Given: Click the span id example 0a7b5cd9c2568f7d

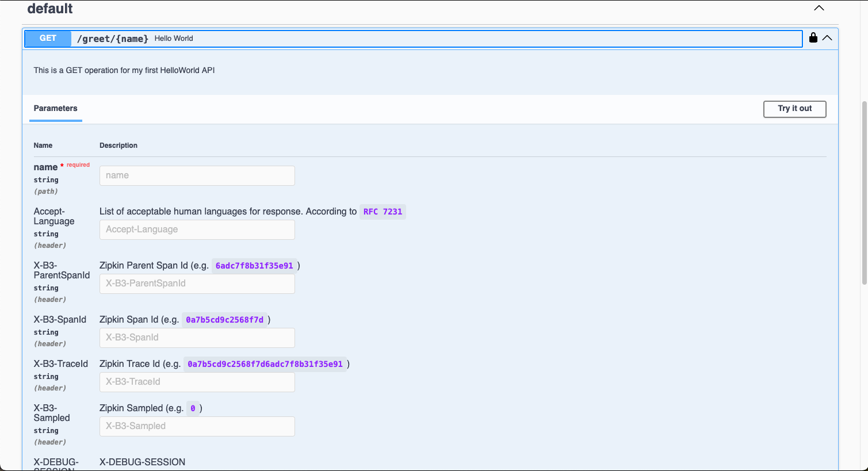Looking at the screenshot, I should tap(224, 319).
